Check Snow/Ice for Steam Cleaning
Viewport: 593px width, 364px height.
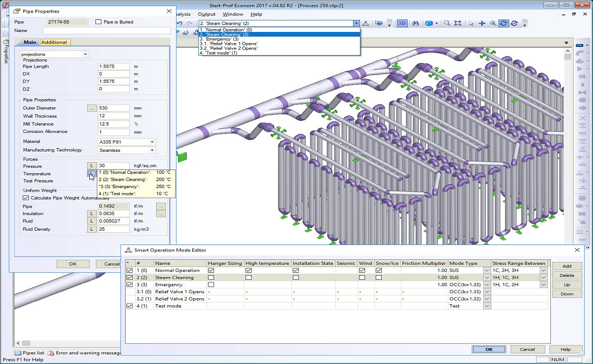[x=379, y=277]
